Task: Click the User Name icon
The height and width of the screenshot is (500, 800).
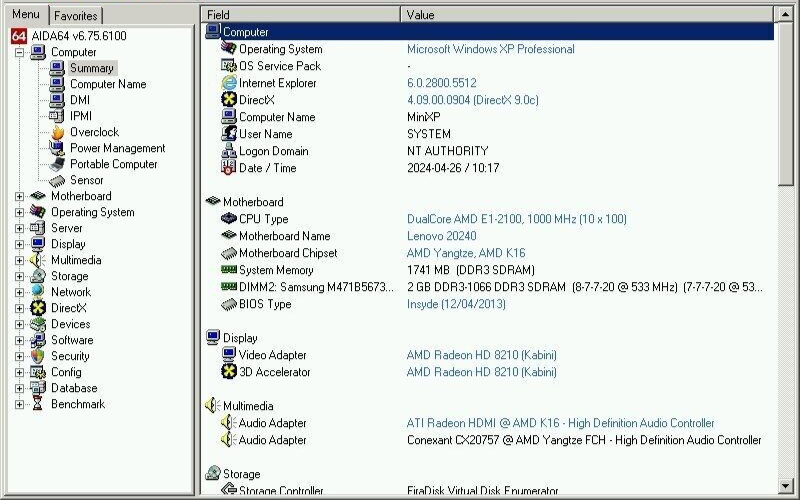Action: (229, 134)
